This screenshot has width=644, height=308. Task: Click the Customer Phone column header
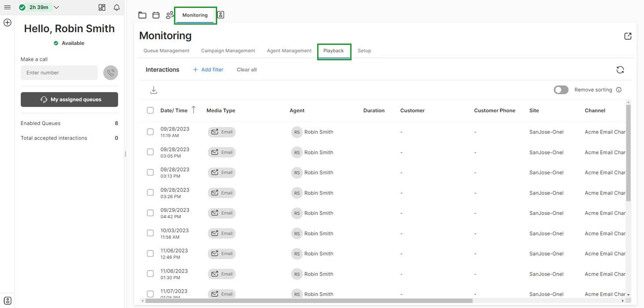tap(495, 110)
